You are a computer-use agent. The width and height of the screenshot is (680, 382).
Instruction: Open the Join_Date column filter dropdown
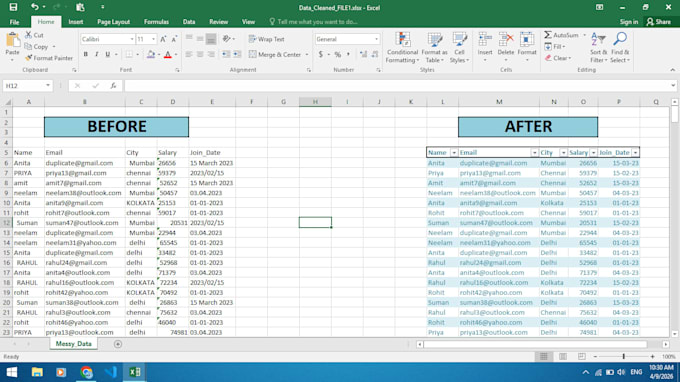[635, 153]
